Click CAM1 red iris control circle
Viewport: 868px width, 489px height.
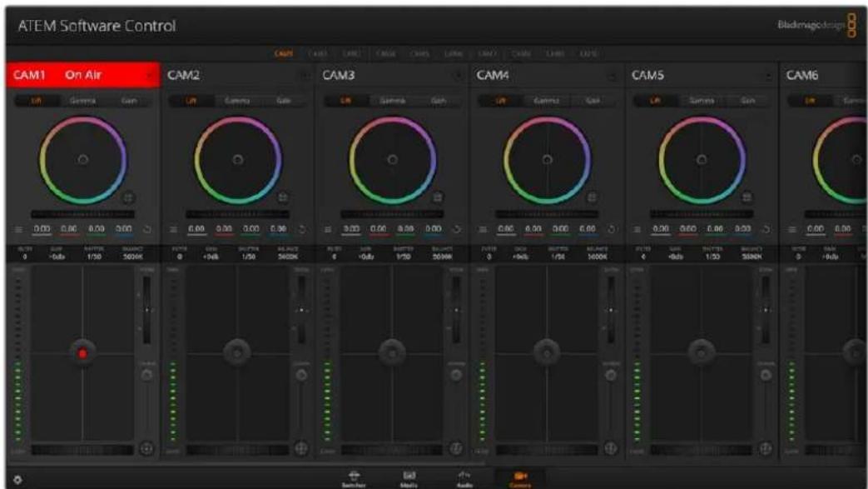82,353
